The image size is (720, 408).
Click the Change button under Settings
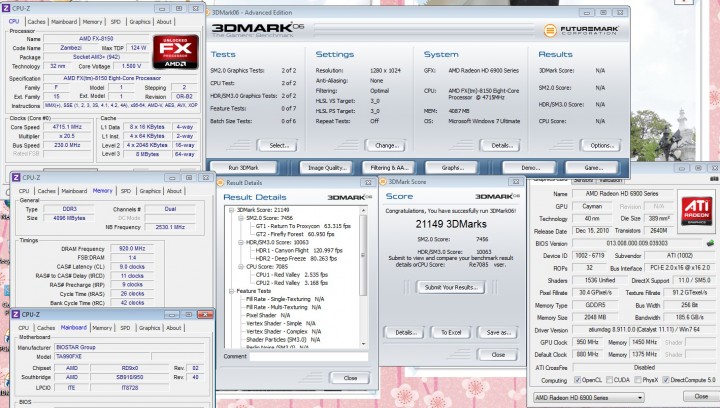coord(386,145)
